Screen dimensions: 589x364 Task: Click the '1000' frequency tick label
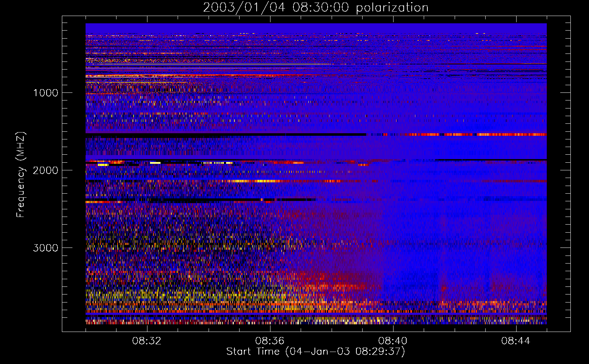tap(46, 93)
